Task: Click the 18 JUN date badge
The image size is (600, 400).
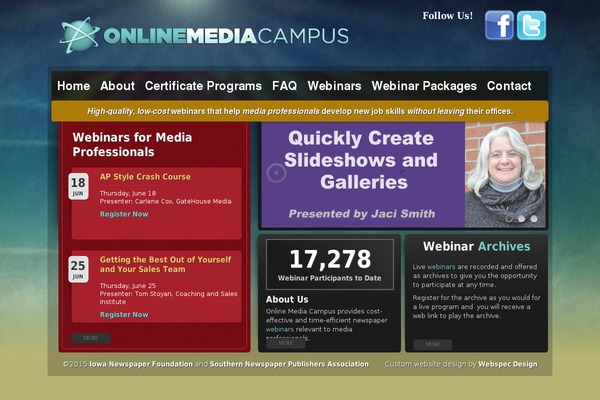Action: pyautogui.click(x=78, y=186)
